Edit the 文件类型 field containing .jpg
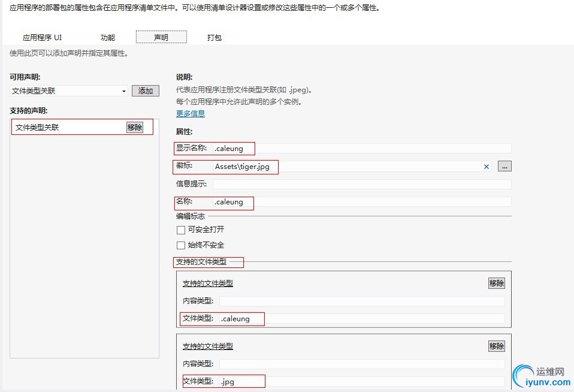Image resolution: width=574 pixels, height=392 pixels. pyautogui.click(x=362, y=381)
